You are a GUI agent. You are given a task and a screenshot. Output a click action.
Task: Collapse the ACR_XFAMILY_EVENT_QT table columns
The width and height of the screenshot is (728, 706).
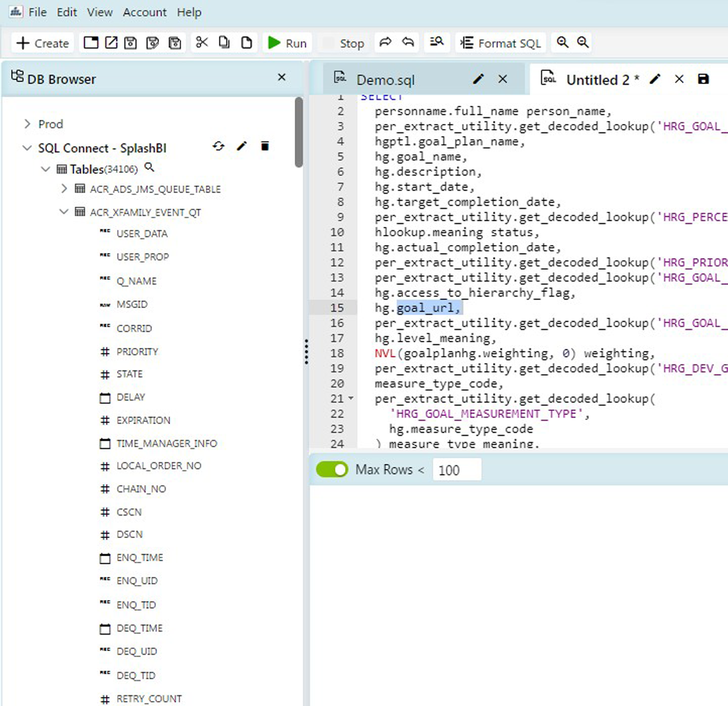[63, 212]
